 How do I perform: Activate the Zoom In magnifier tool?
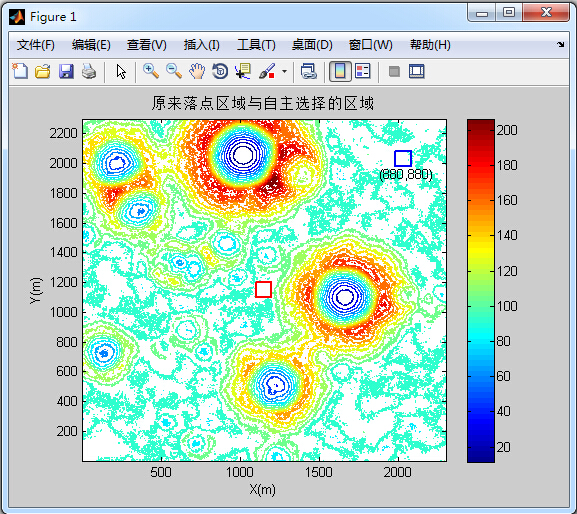(151, 71)
